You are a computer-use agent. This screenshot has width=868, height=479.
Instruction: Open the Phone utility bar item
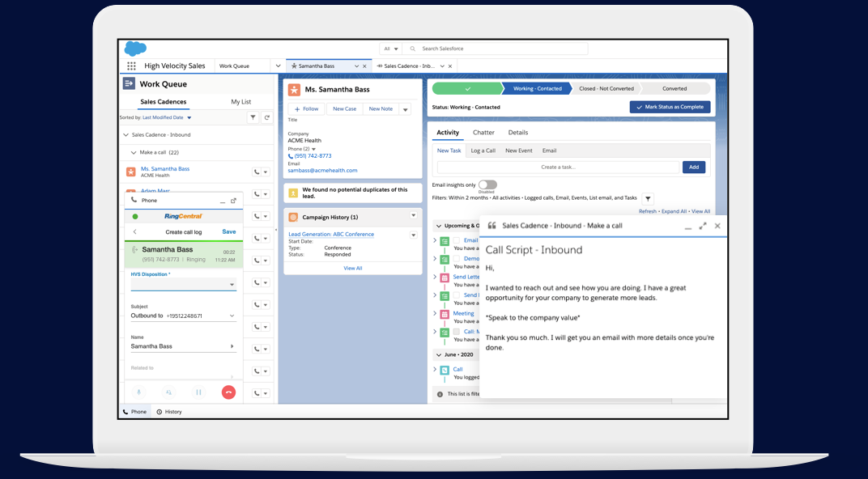click(x=134, y=412)
